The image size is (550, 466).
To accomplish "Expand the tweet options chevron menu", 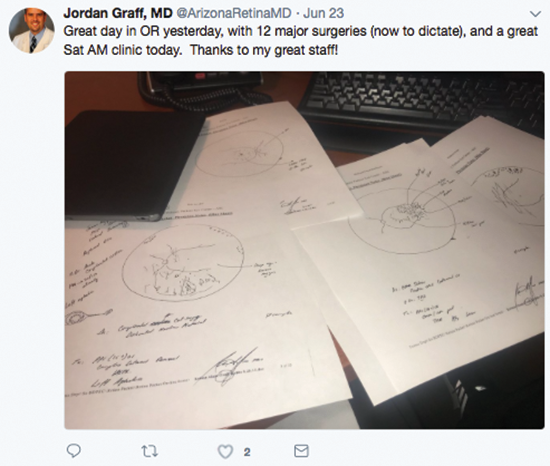I will point(535,14).
